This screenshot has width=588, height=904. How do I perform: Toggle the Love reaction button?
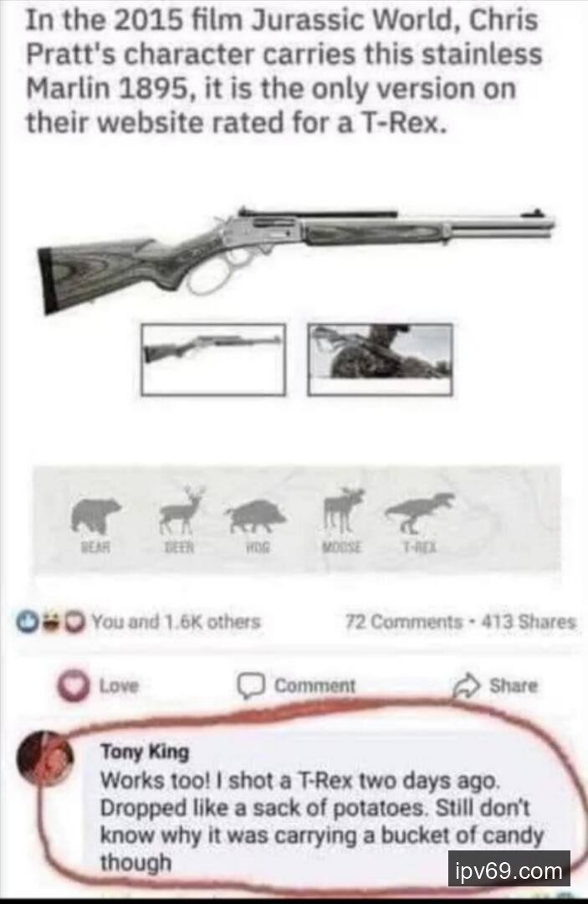pos(98,686)
